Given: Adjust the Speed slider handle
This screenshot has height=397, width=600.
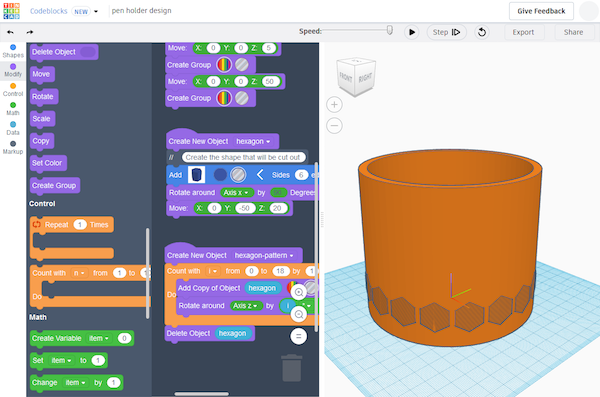Looking at the screenshot, I should pyautogui.click(x=390, y=30).
